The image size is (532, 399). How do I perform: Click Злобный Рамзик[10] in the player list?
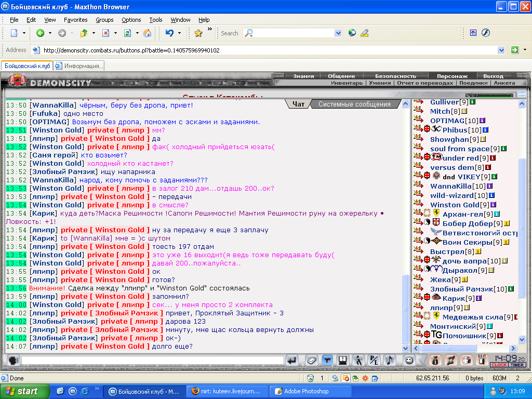[468, 289]
